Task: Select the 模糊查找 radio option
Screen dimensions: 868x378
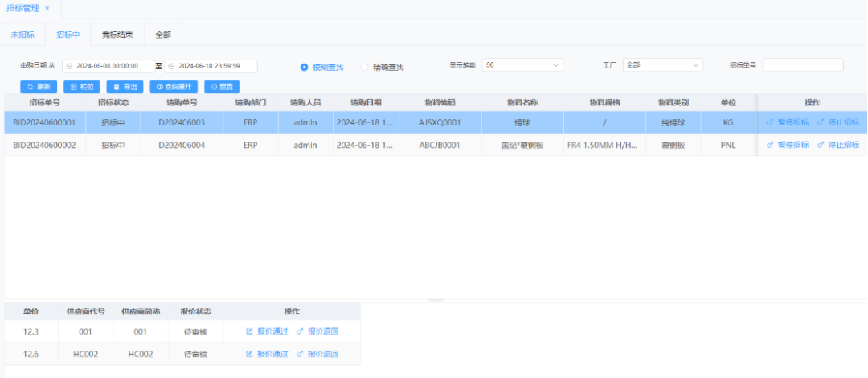Action: click(x=321, y=67)
